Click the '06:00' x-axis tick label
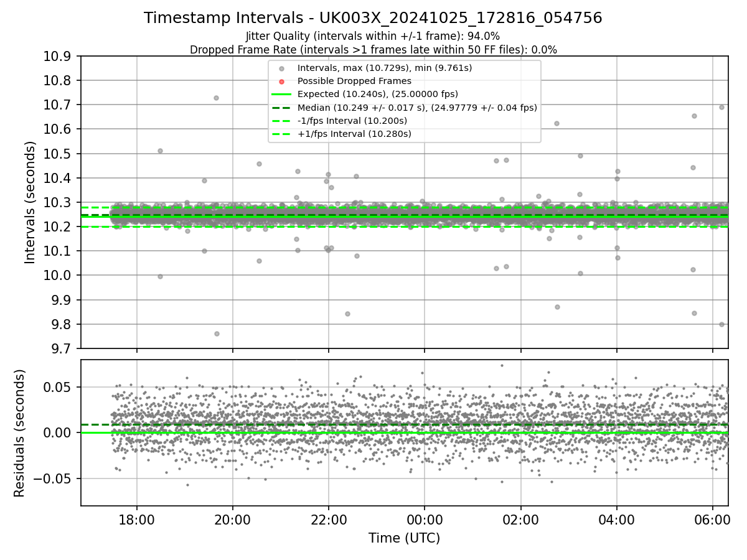This screenshot has height=560, width=747. pos(712,520)
